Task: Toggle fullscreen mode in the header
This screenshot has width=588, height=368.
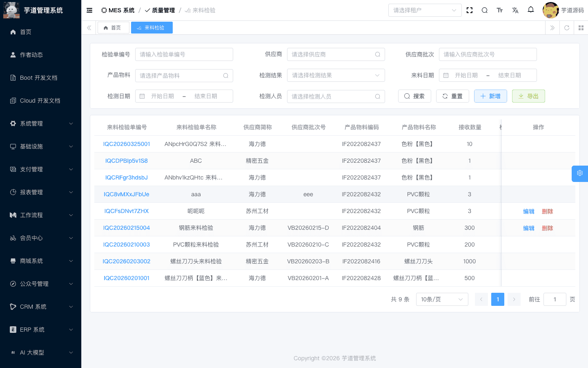Action: (469, 10)
